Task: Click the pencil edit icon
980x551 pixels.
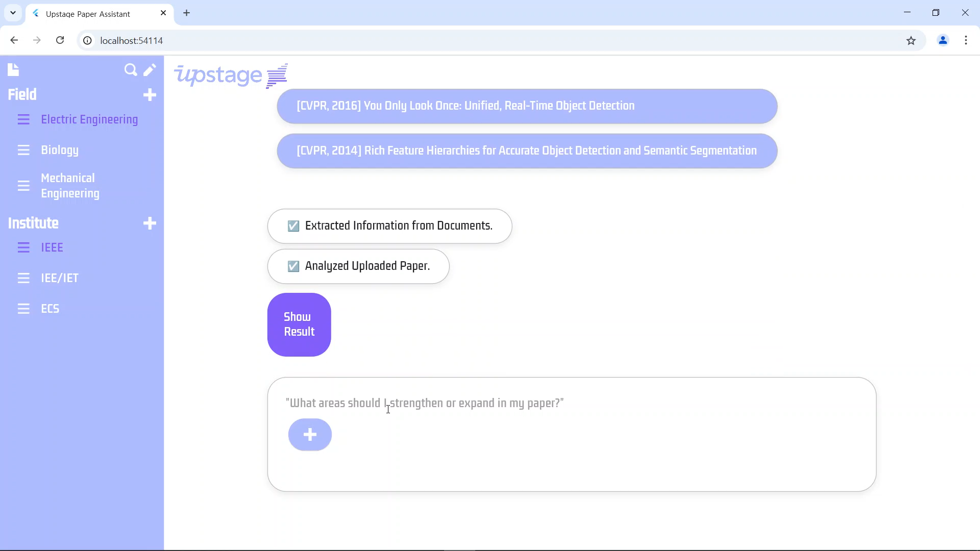Action: click(150, 70)
